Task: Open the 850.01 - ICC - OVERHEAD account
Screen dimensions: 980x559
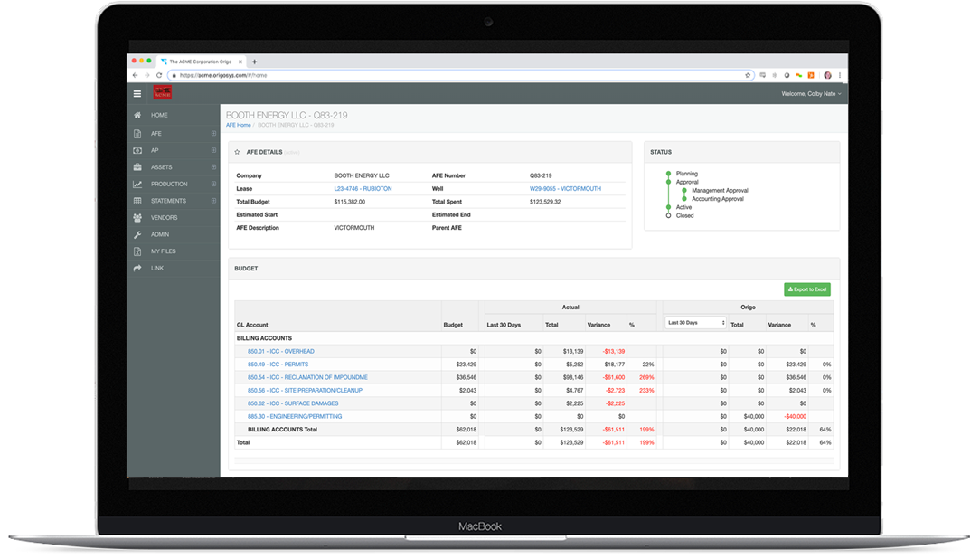Action: [x=280, y=351]
